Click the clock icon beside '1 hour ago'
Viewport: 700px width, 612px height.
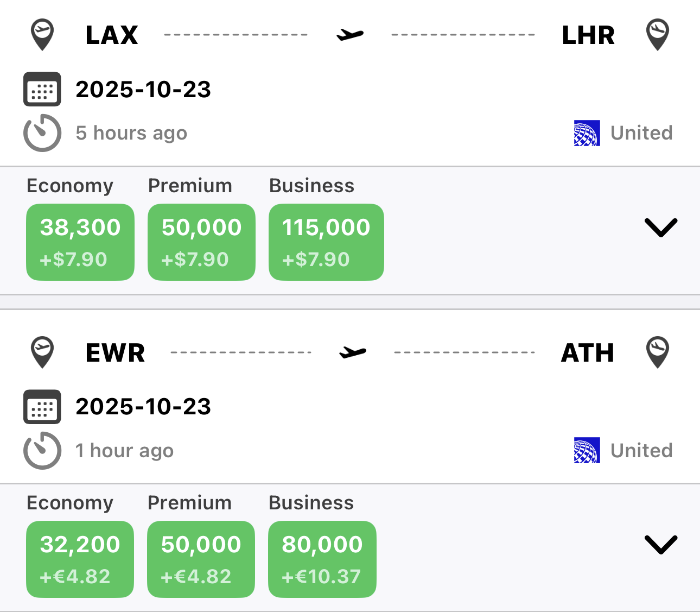(42, 451)
